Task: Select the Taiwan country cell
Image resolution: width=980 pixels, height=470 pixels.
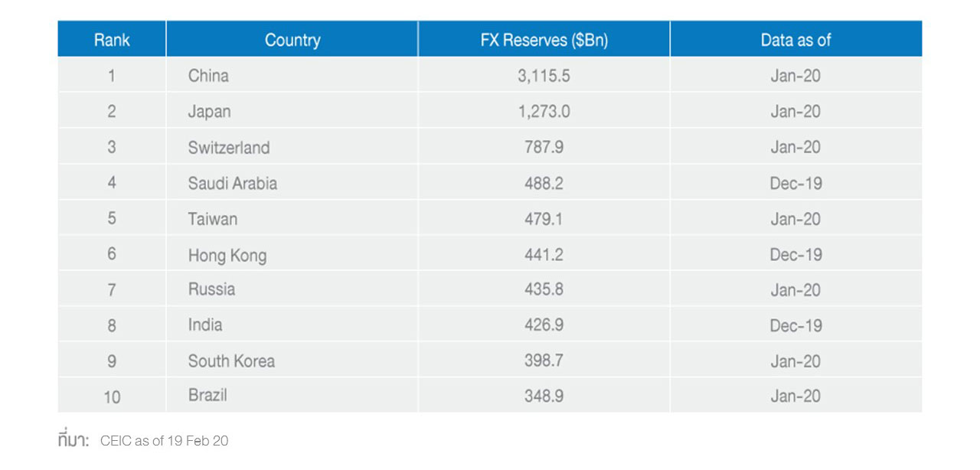Action: [213, 219]
